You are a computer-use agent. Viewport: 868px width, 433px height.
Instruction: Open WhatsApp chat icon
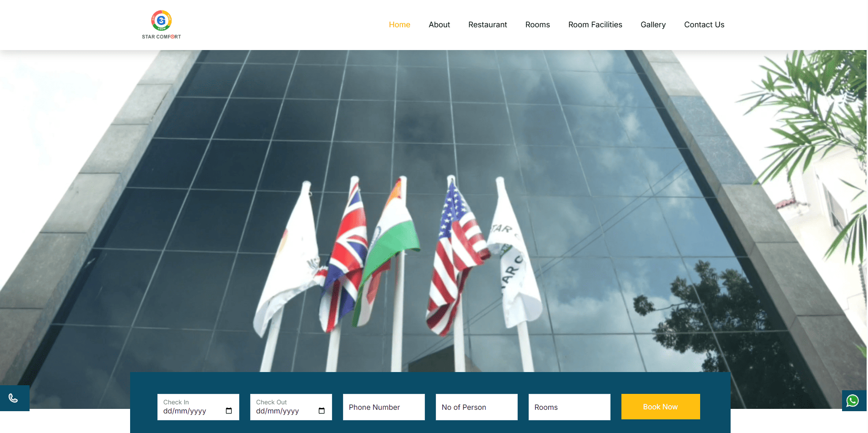(x=852, y=401)
